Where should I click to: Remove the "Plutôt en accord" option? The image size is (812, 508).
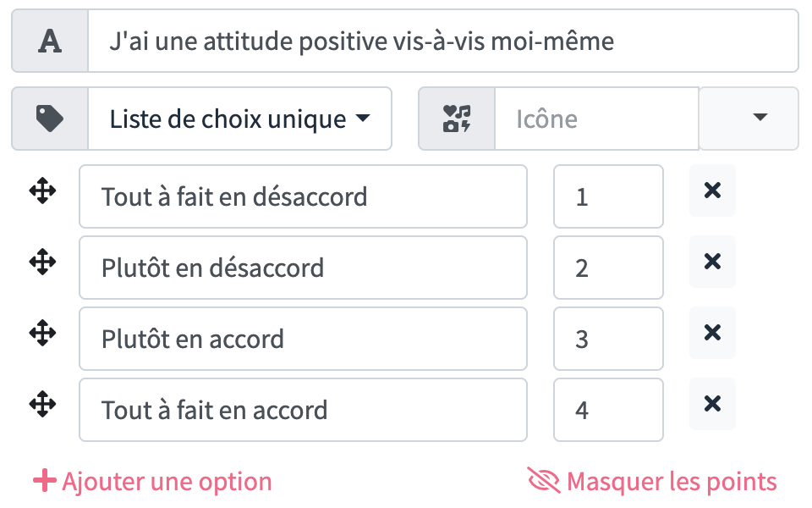(712, 334)
